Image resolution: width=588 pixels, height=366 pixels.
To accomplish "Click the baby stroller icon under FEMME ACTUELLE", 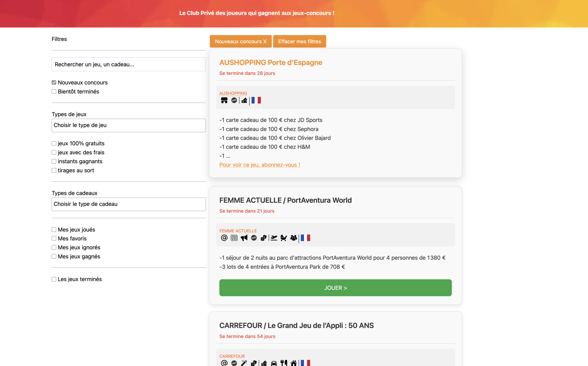I will coord(284,238).
